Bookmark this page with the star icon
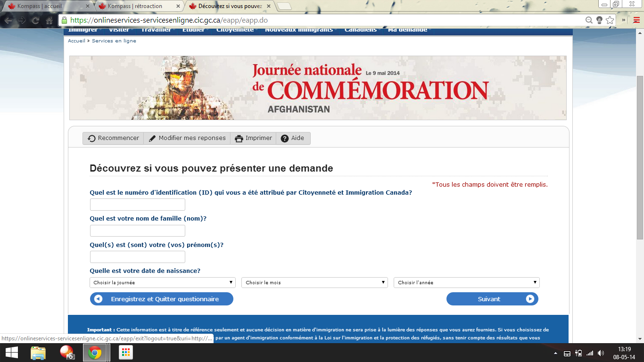Image resolution: width=644 pixels, height=362 pixels. pos(610,20)
